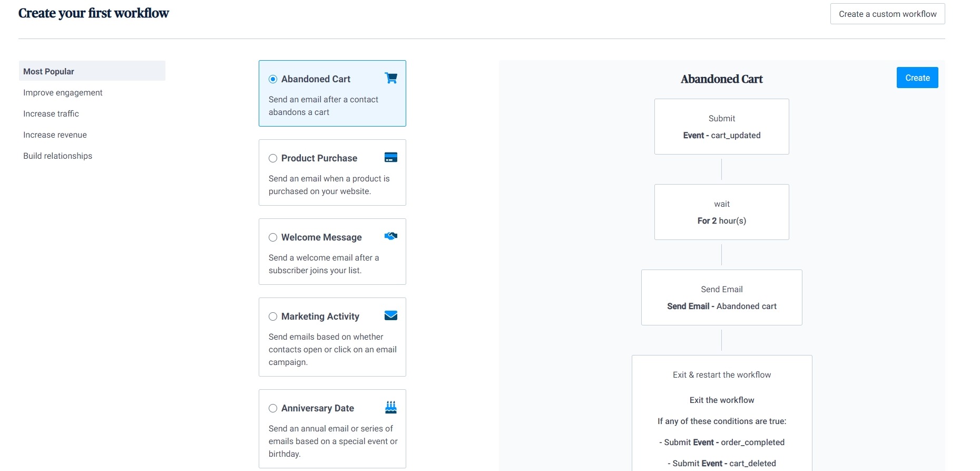Viewport: 980px width, 471px height.
Task: Select the Abandoned Cart radio button
Action: 273,79
